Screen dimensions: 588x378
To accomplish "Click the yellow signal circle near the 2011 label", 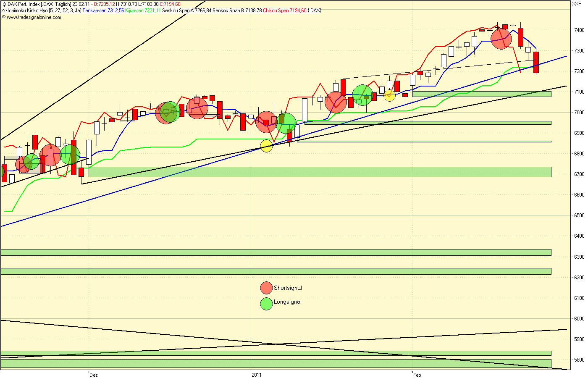I will (x=265, y=147).
